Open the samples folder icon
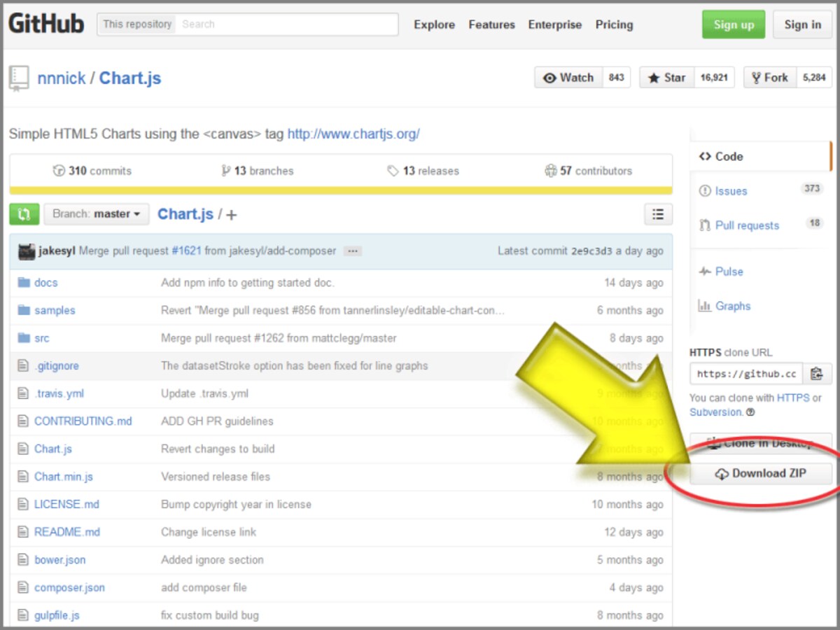840x630 pixels. 24,310
